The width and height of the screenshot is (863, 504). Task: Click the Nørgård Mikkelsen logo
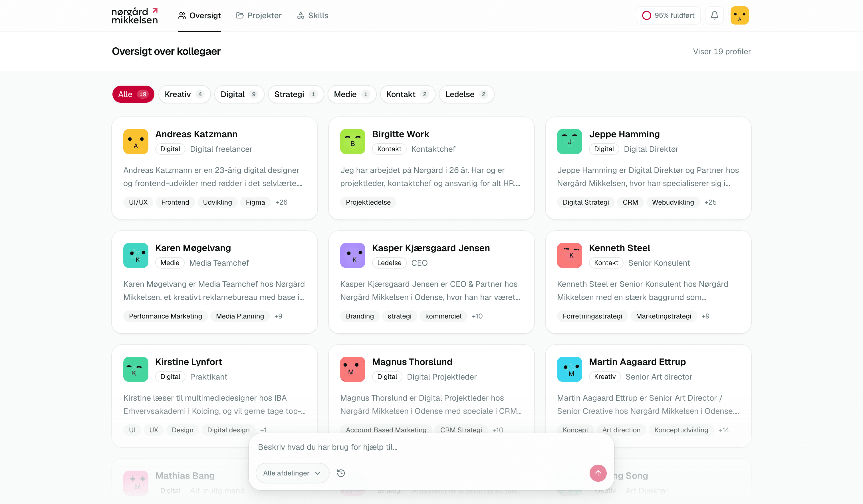click(135, 15)
